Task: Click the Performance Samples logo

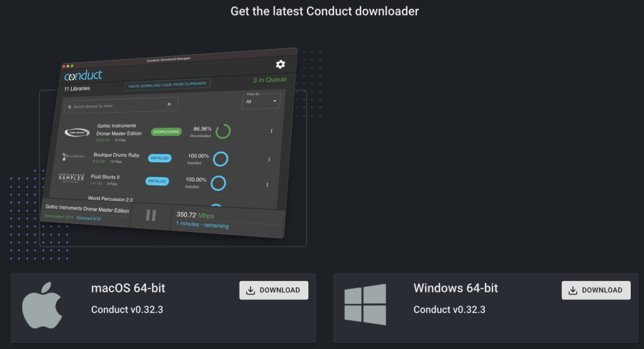Action: tap(72, 178)
